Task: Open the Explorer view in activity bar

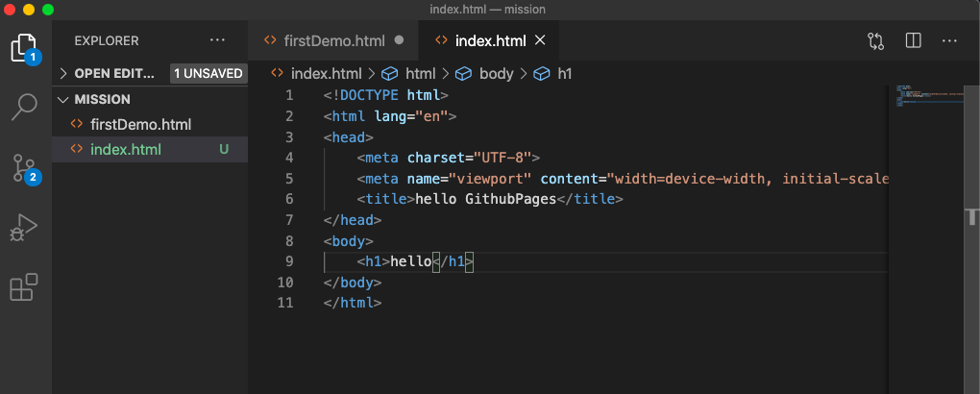Action: click(x=26, y=48)
